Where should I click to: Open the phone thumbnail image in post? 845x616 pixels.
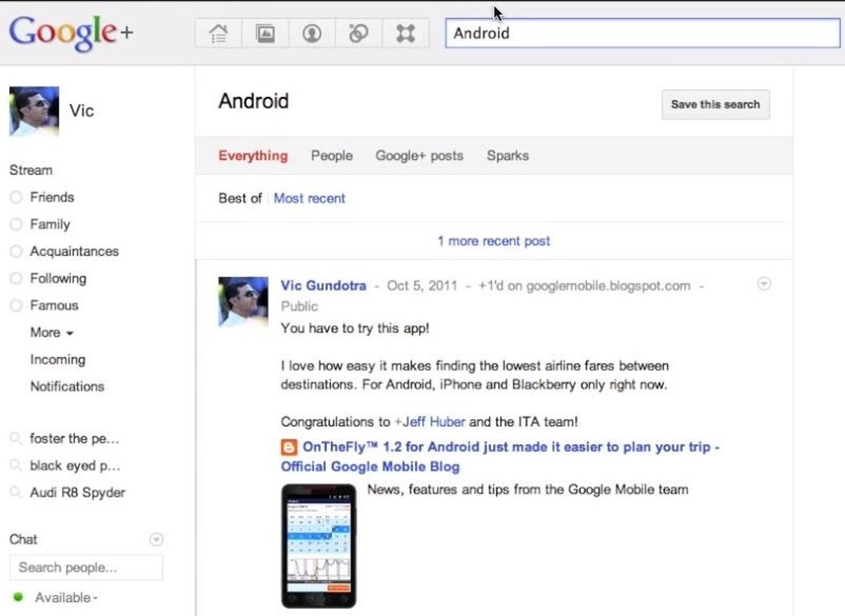point(318,546)
